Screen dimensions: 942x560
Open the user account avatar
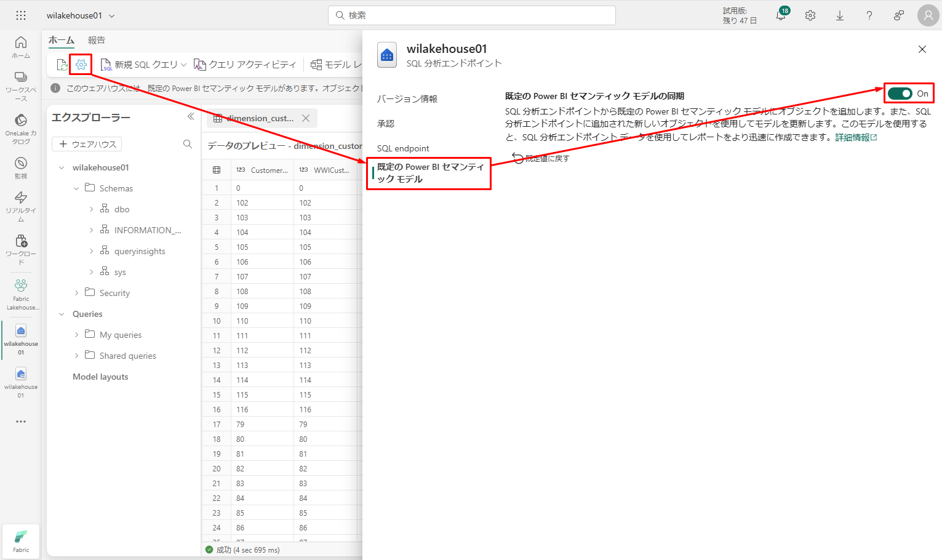(x=928, y=15)
